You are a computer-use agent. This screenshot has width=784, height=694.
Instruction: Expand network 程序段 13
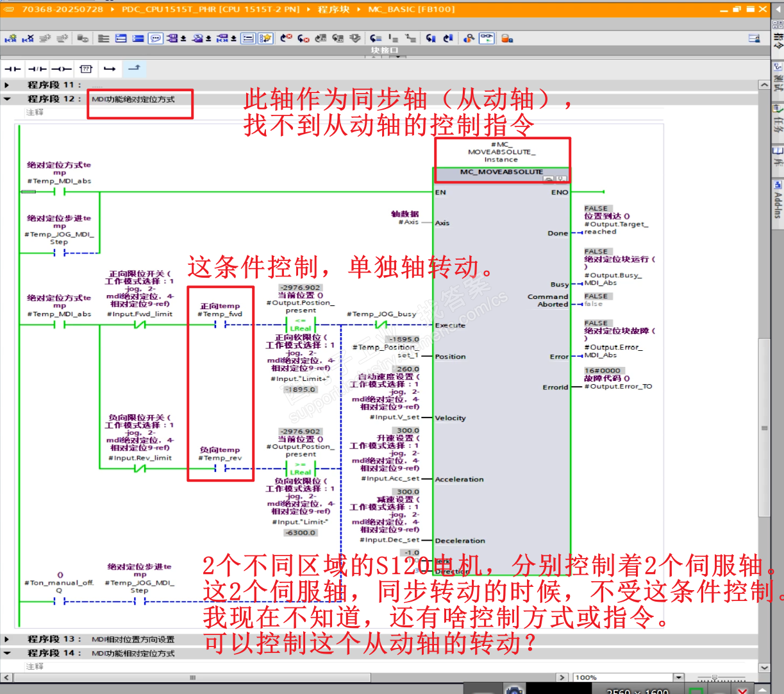(7, 639)
